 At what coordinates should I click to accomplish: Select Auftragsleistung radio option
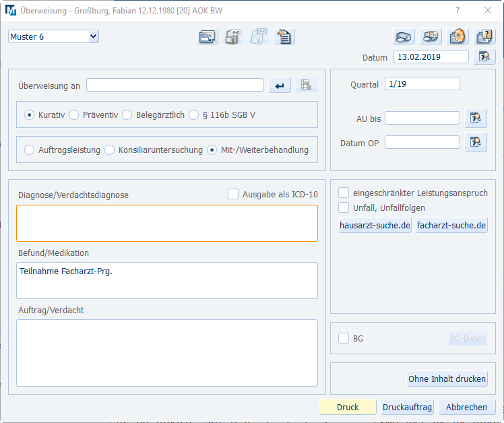tap(30, 150)
